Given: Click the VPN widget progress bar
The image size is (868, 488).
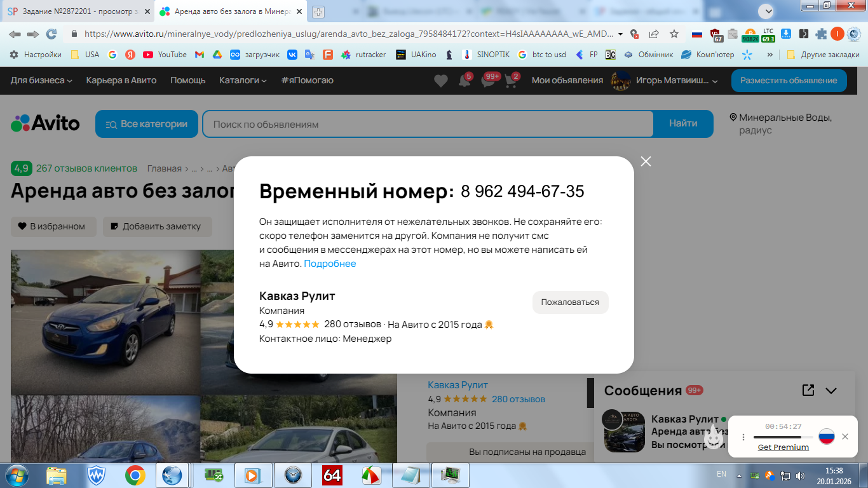Looking at the screenshot, I should coord(783,437).
